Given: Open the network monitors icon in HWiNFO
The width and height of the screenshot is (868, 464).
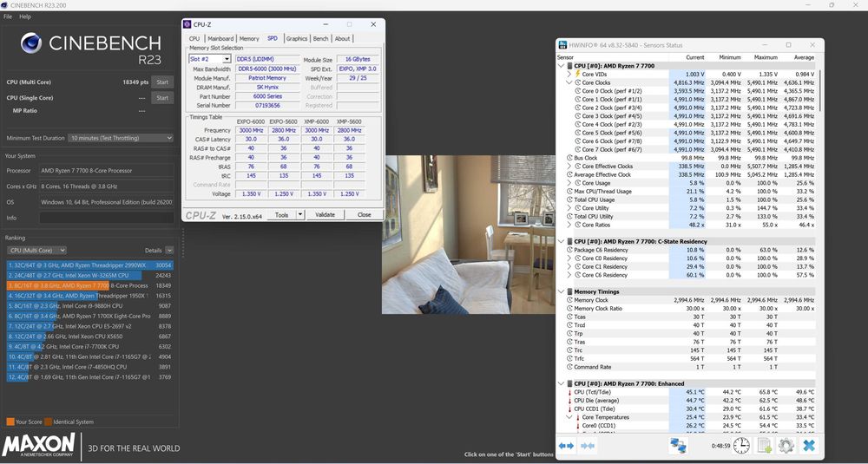Looking at the screenshot, I should click(678, 445).
